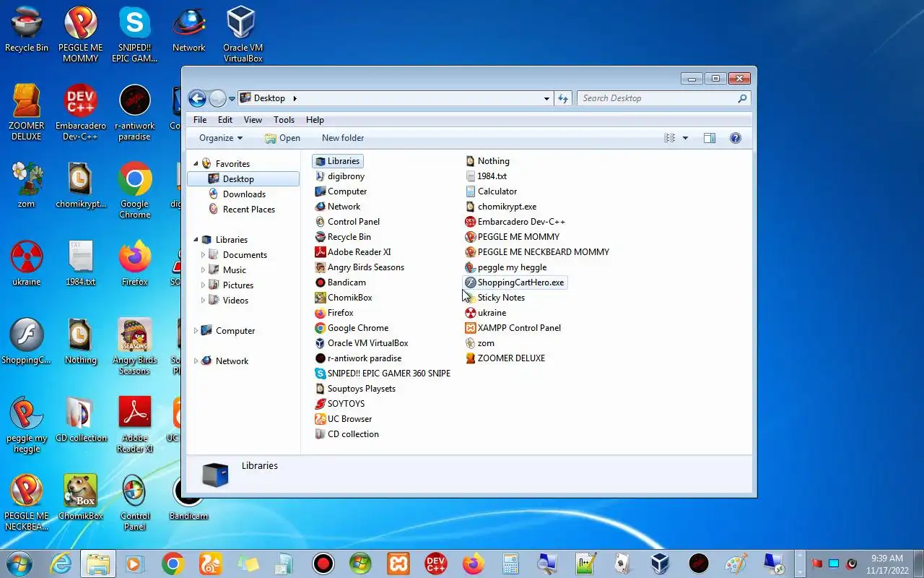The height and width of the screenshot is (578, 924).
Task: Open the Tools menu
Action: (284, 120)
